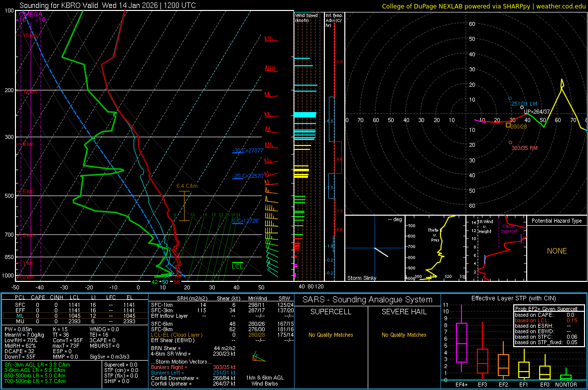
Task: Click the BRN Shear value row
Action: tap(193, 348)
